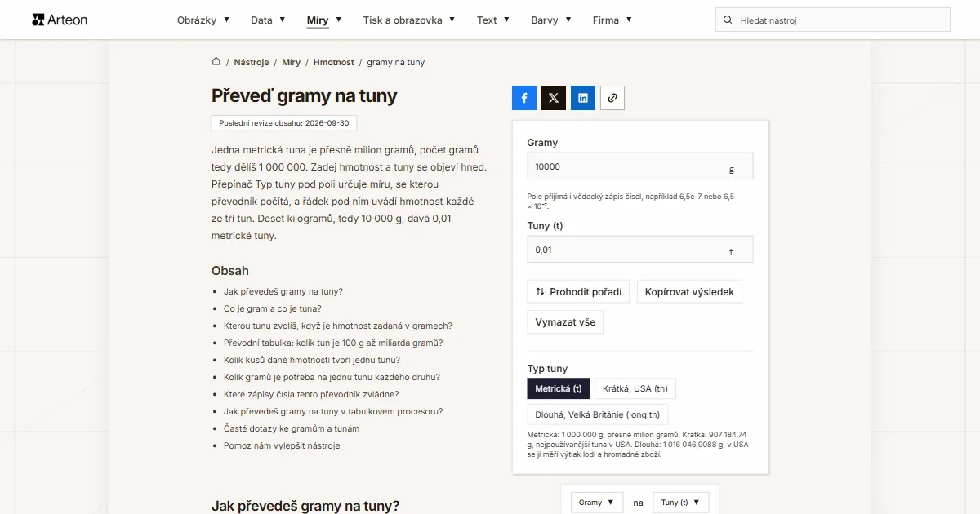980x514 pixels.
Task: Open the Gramy source unit dropdown
Action: 597,503
